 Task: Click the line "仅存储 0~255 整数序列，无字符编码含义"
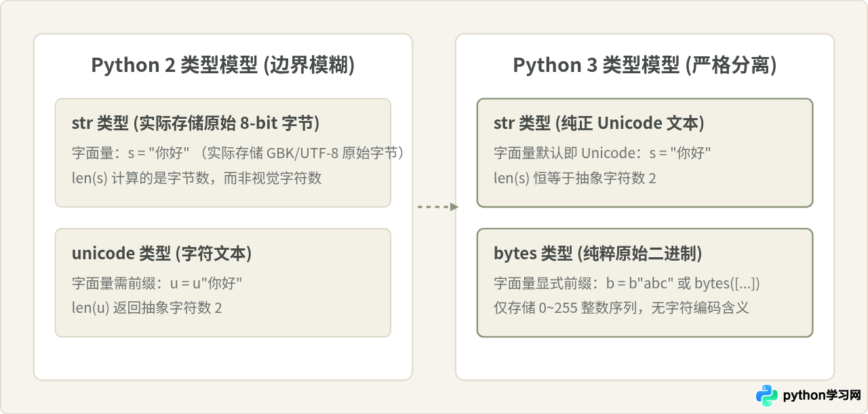coord(621,308)
